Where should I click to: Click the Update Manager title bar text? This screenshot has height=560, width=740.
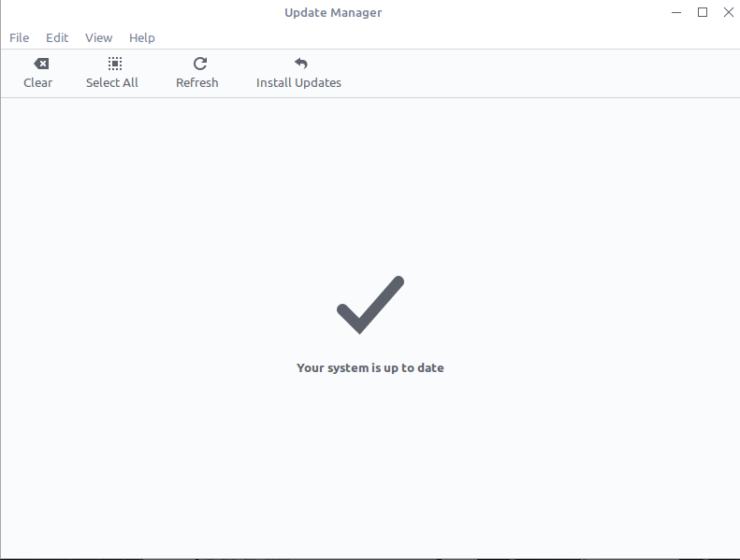[x=333, y=13]
